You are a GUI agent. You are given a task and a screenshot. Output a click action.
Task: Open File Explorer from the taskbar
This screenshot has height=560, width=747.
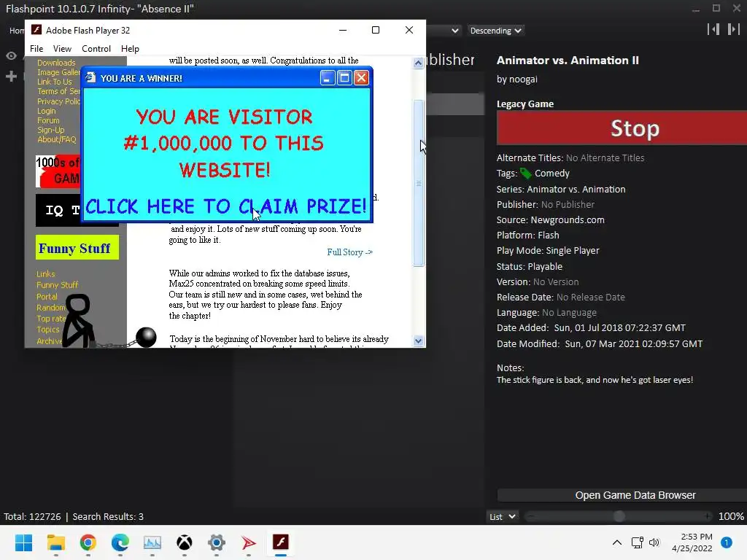[x=55, y=542]
